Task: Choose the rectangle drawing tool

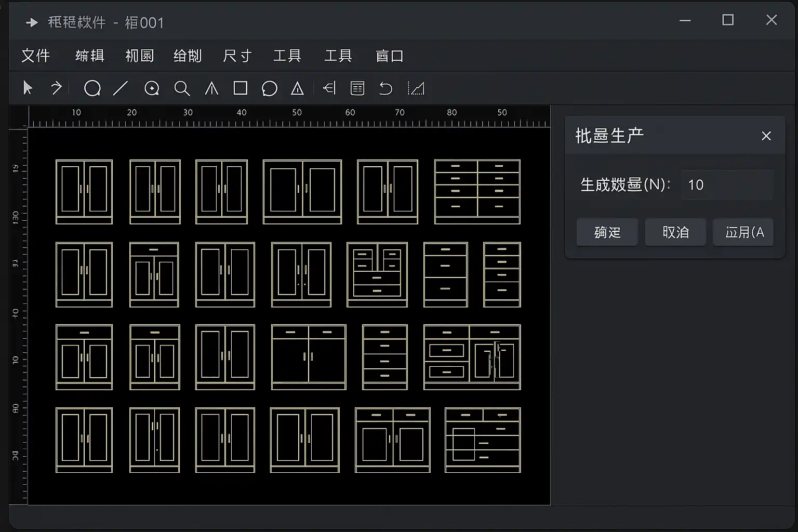Action: (241, 88)
